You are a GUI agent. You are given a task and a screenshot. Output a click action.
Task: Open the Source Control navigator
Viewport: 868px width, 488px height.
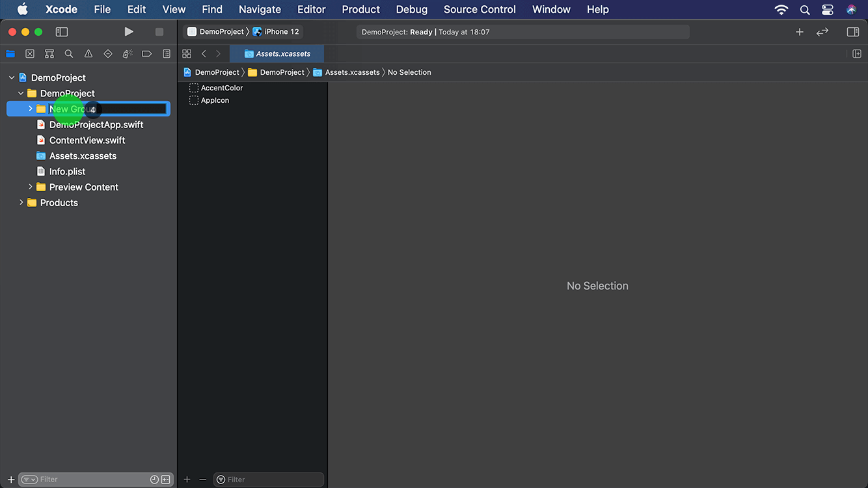(x=30, y=54)
